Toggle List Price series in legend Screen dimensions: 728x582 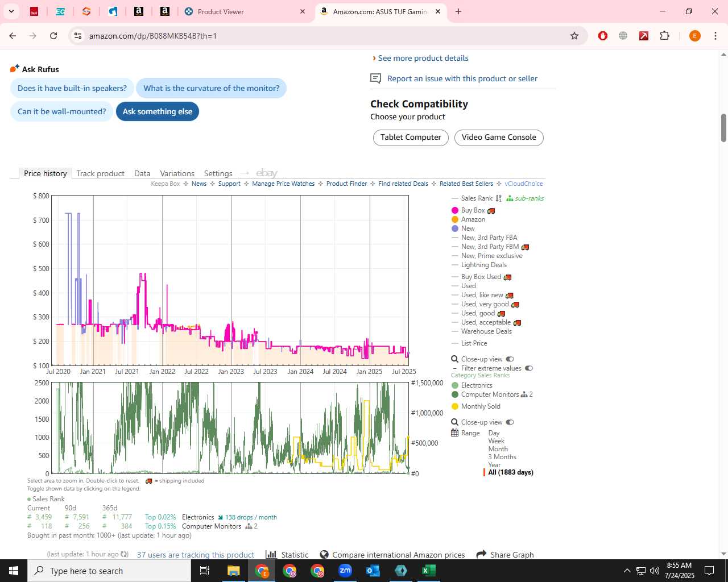pos(469,343)
